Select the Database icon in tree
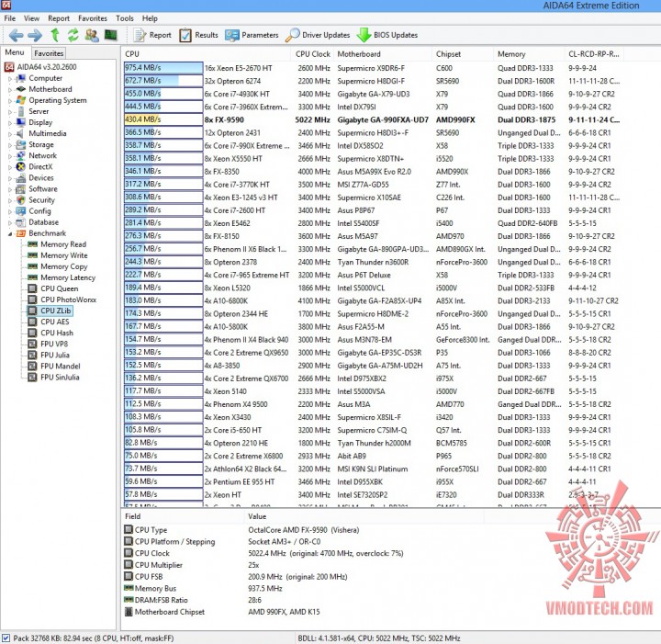Screen dimensions: 661x644 pos(20,222)
